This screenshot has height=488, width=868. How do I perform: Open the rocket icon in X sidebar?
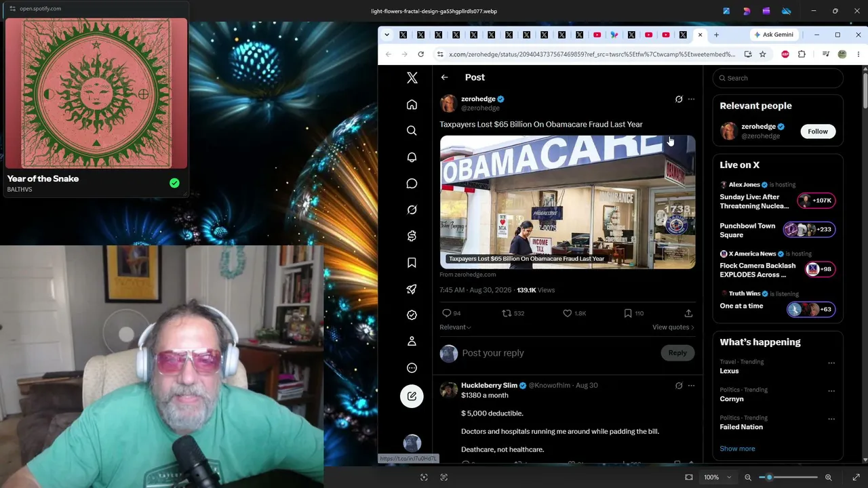click(x=412, y=289)
